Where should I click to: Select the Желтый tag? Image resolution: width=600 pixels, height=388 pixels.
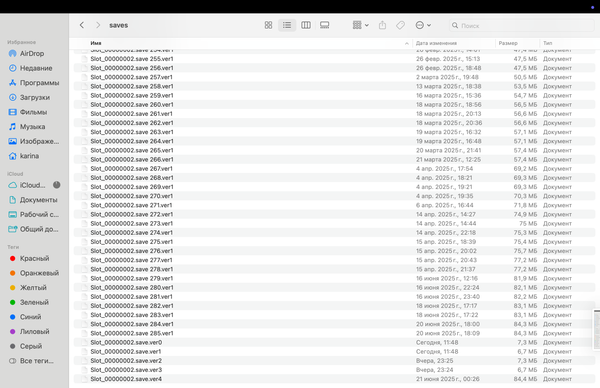tap(34, 287)
